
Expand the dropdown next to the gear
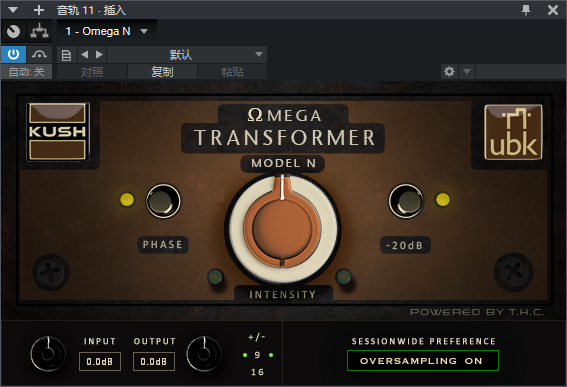[467, 72]
